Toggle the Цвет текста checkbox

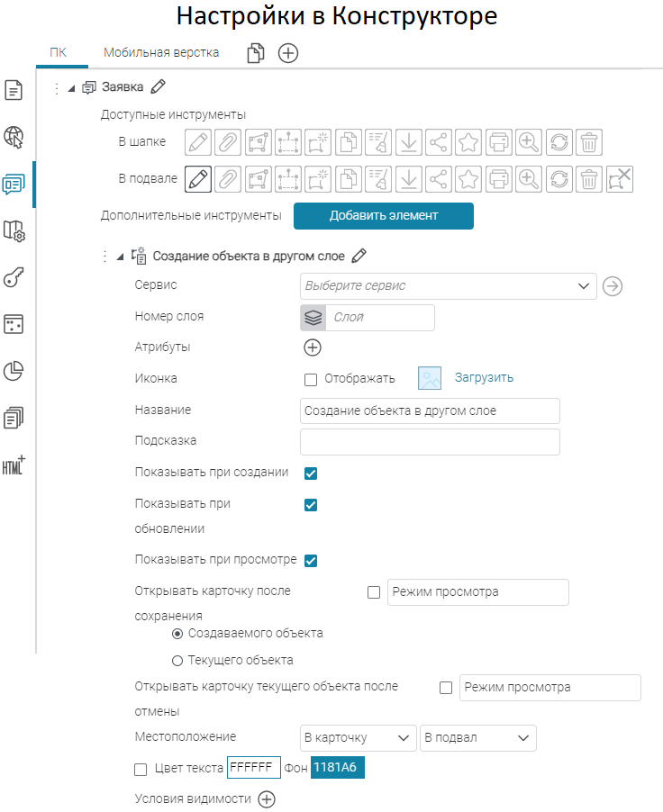(141, 769)
